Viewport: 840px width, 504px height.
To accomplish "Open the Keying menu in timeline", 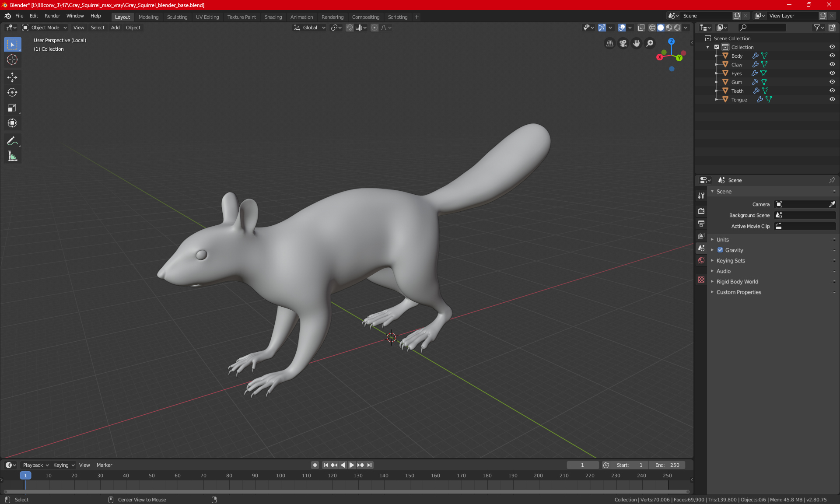I will 63,465.
